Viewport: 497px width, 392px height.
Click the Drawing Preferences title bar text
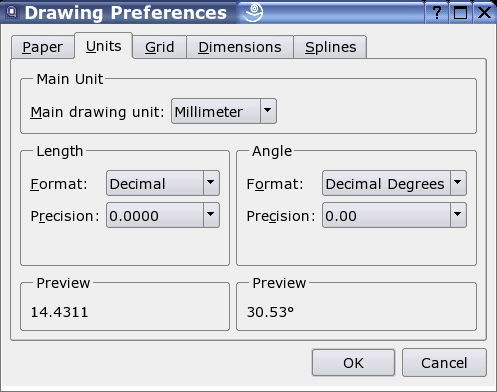point(126,13)
